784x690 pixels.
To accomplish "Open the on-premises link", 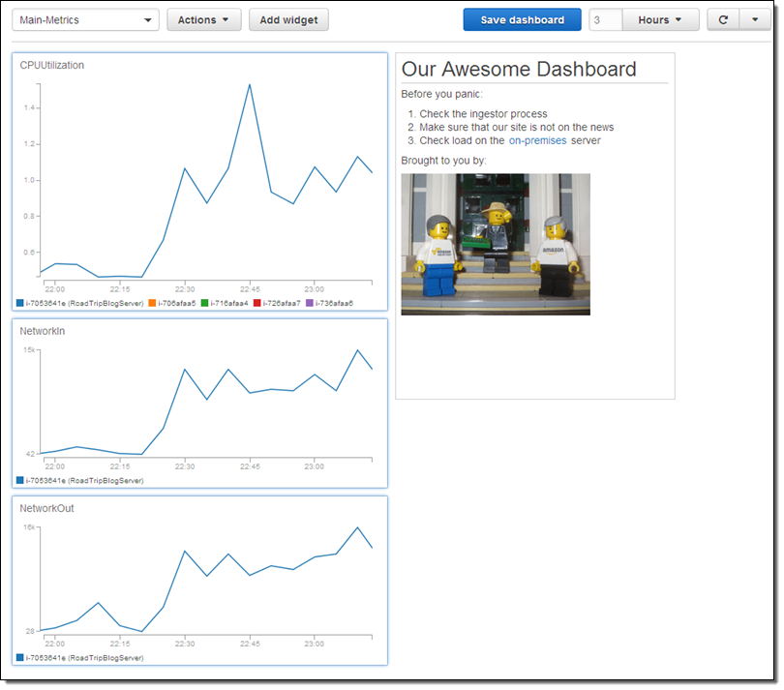I will (x=537, y=140).
